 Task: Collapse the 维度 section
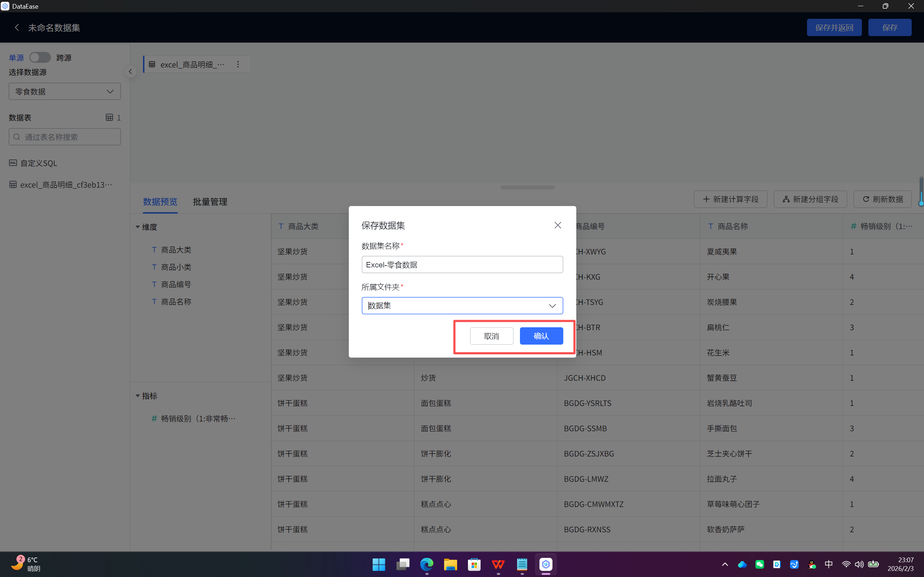pyautogui.click(x=138, y=227)
